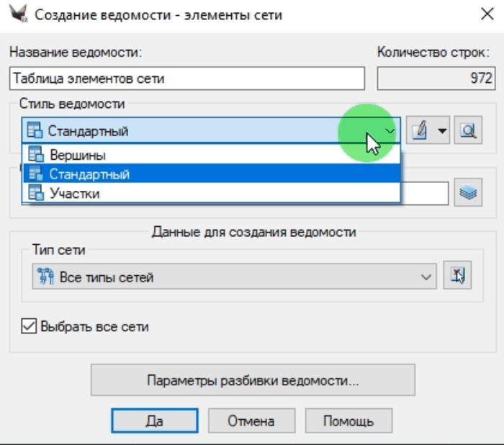The height and width of the screenshot is (445, 504).
Task: Click the Название ведомости text field
Action: (x=187, y=78)
